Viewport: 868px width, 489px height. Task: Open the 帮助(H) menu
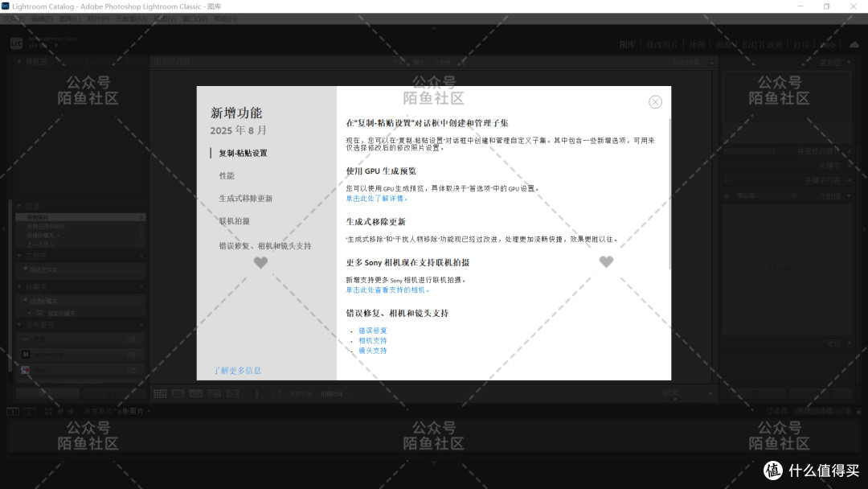click(x=225, y=18)
